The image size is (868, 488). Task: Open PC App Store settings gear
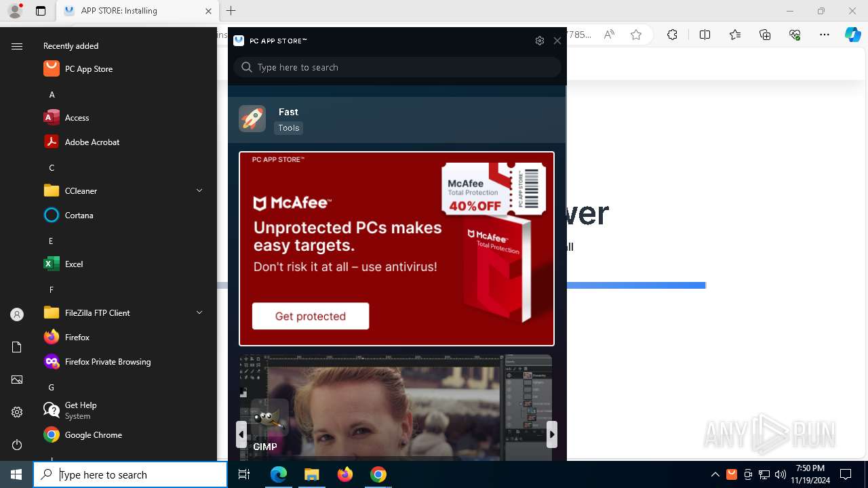point(540,41)
